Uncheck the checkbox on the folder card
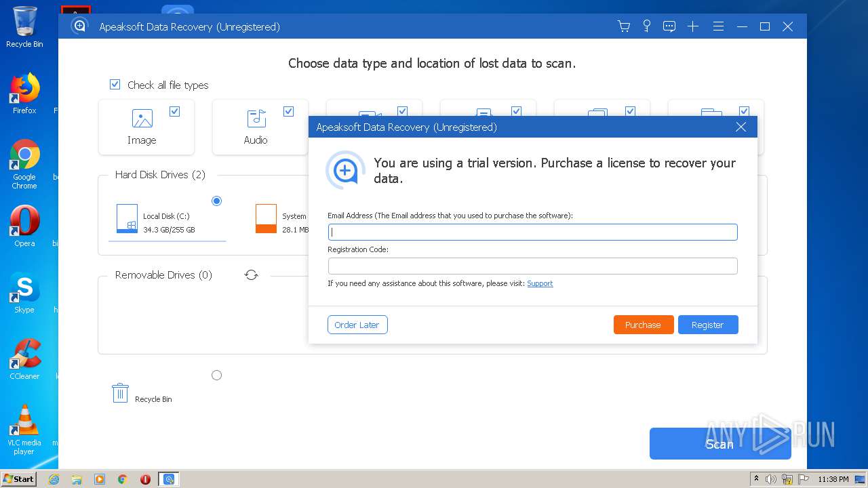The height and width of the screenshot is (488, 868). [x=744, y=111]
